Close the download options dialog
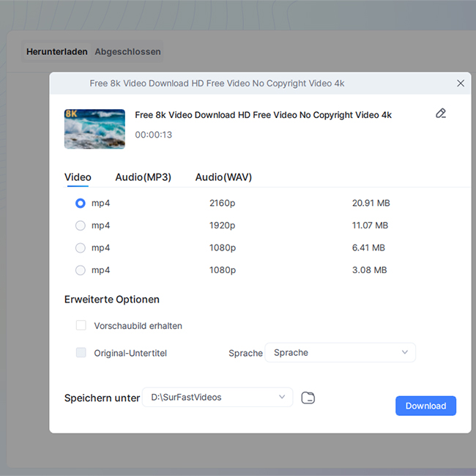 point(460,83)
